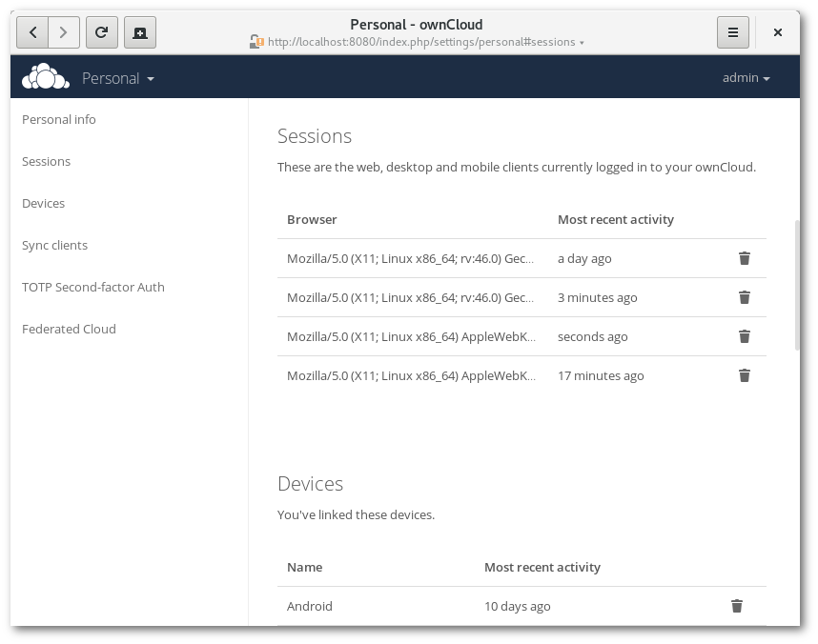
Task: Delete the session from 3 minutes ago
Action: pos(744,297)
